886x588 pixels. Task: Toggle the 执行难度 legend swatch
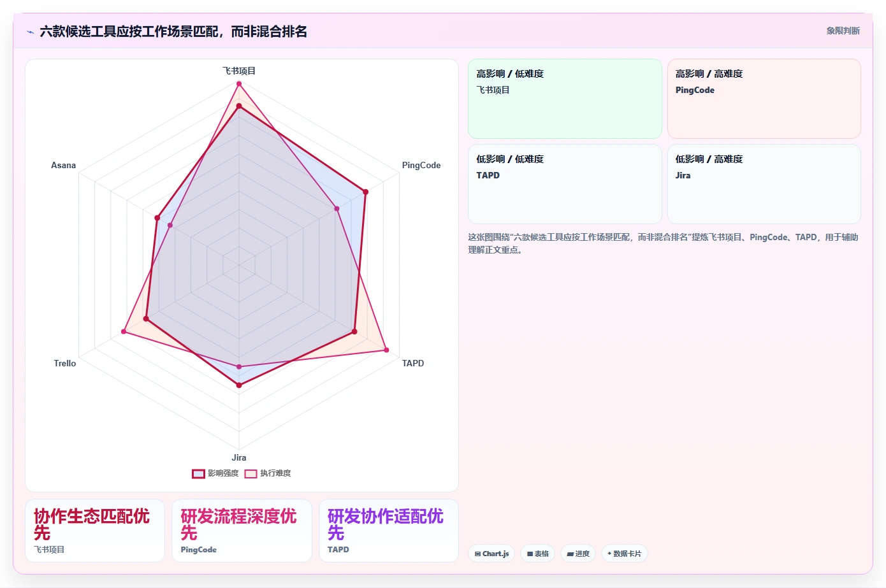coord(251,473)
